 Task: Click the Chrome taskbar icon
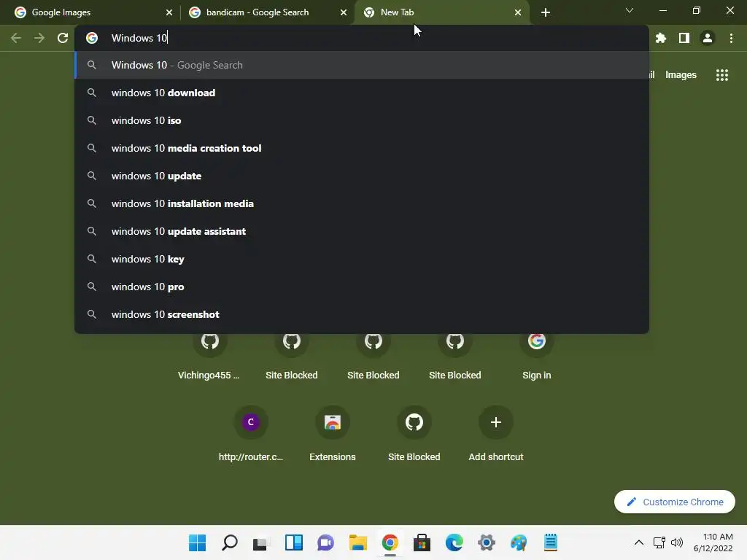(390, 542)
